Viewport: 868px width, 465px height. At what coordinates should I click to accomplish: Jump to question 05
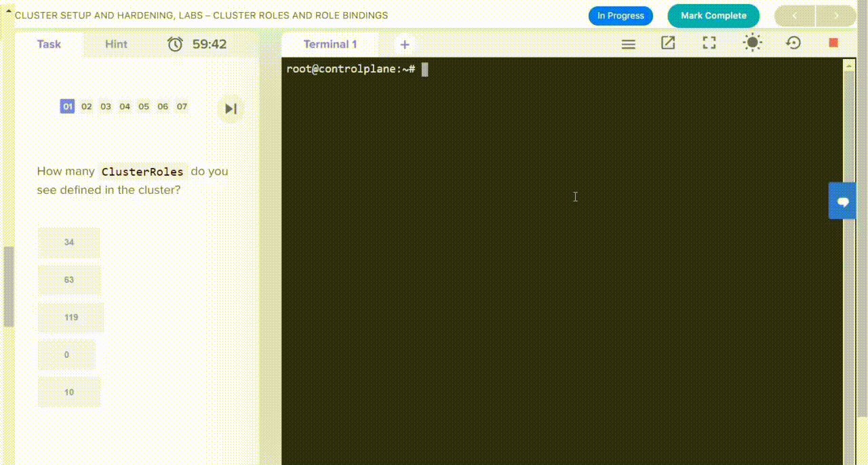[x=144, y=106]
